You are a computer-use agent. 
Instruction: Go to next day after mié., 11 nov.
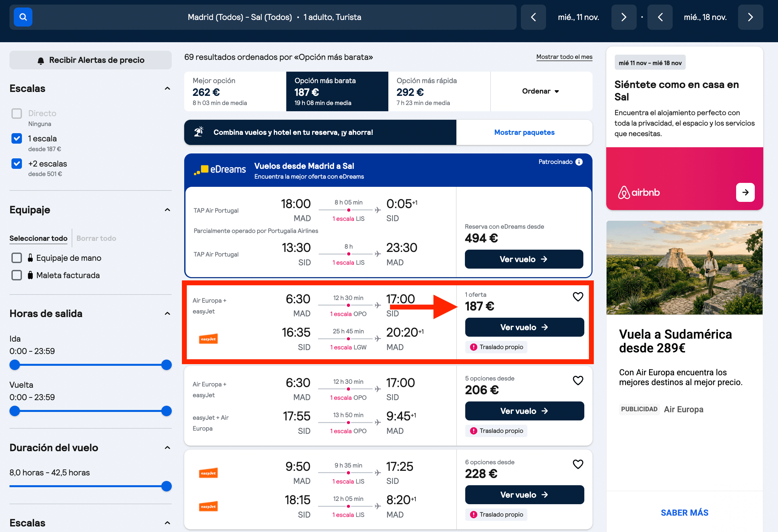coord(624,17)
